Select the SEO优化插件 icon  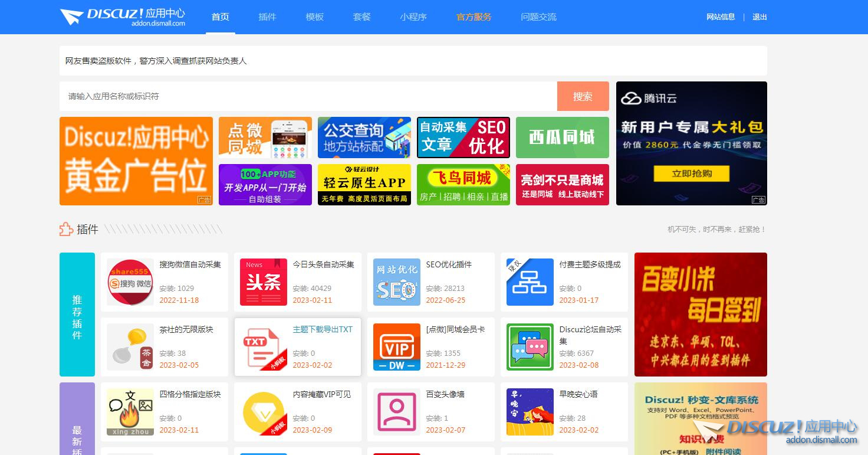coord(396,282)
